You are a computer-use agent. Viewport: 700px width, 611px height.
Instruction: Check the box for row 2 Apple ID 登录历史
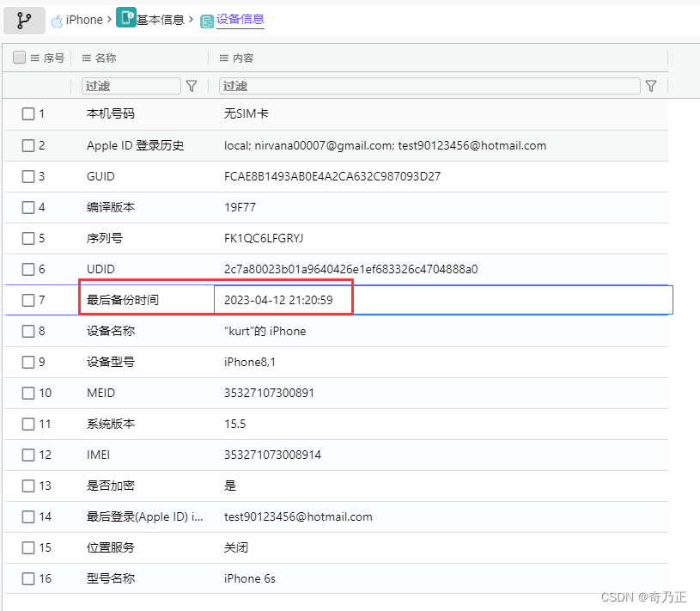pos(28,145)
